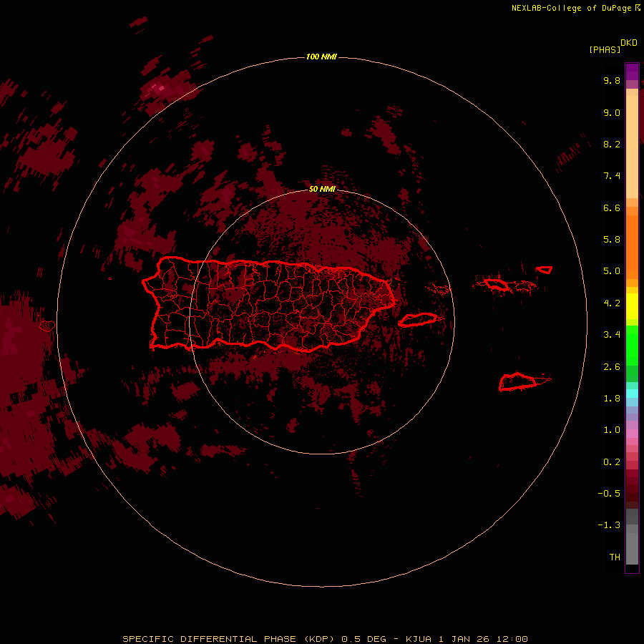644x644 pixels.
Task: Pick the pale peach color bar segment
Action: pyautogui.click(x=632, y=147)
